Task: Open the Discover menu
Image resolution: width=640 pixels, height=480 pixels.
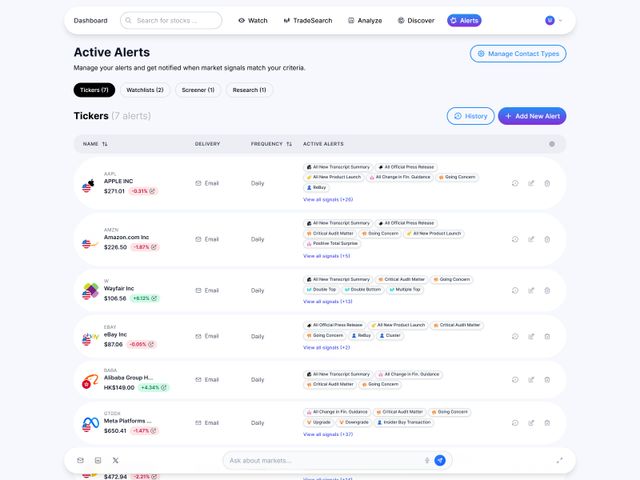Action: coord(416,20)
